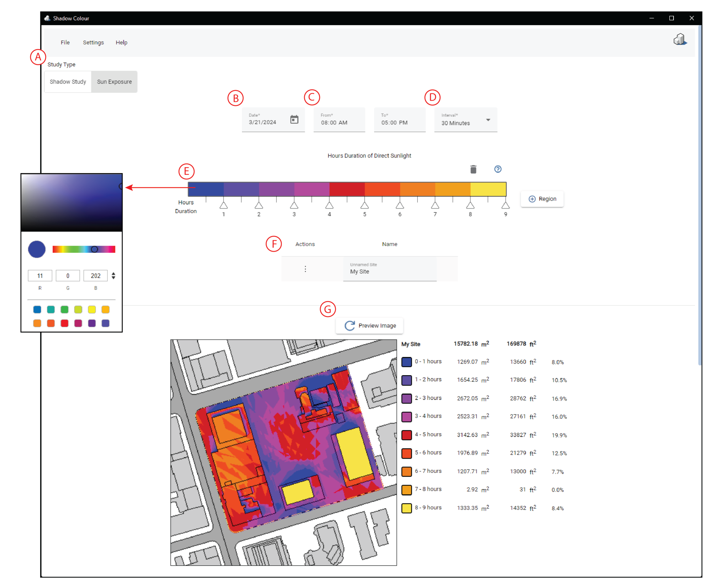The image size is (714, 588).
Task: Click the plus icon next to Region
Action: click(532, 199)
